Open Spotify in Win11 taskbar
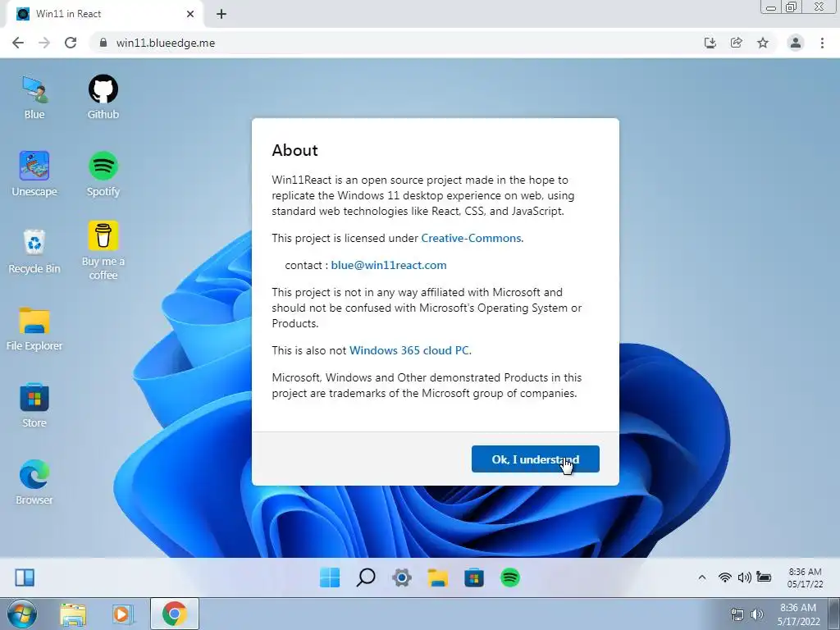 (510, 577)
